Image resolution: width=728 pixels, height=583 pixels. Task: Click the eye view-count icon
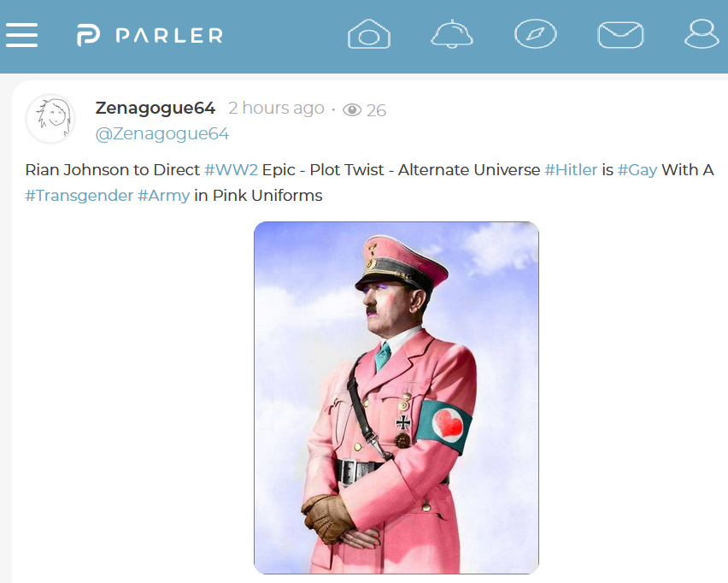point(352,110)
